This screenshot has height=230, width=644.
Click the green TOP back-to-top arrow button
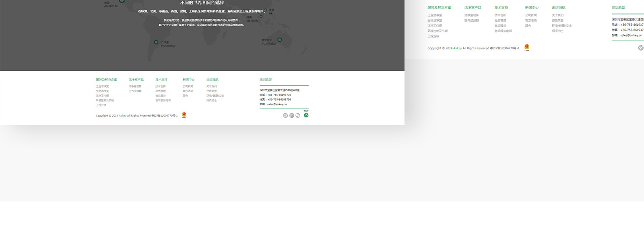tap(306, 115)
